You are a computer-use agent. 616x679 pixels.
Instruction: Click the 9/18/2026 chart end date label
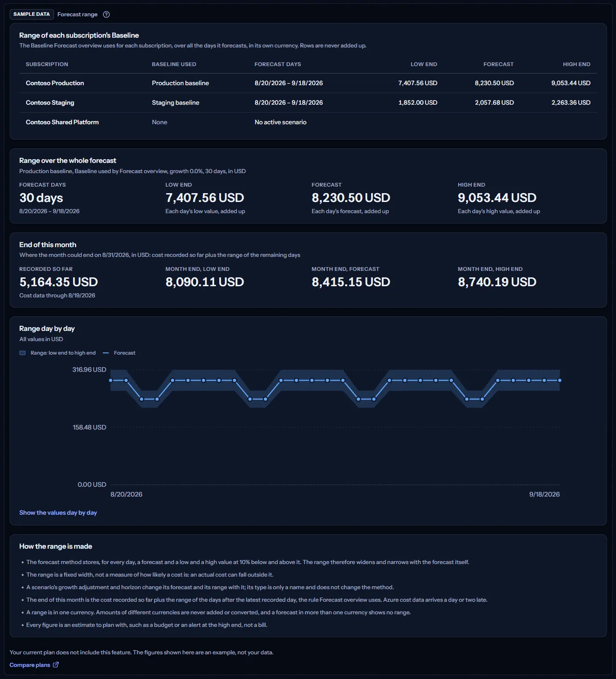coord(544,494)
